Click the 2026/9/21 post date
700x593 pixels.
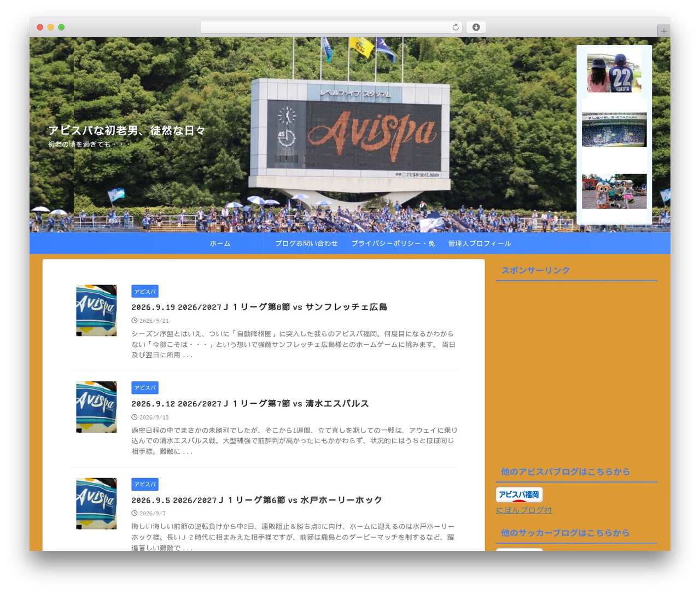click(x=150, y=321)
